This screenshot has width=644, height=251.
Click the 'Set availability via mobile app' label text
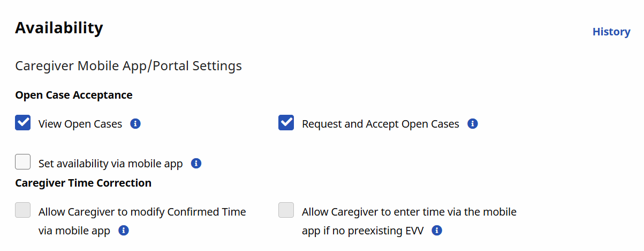pos(110,164)
